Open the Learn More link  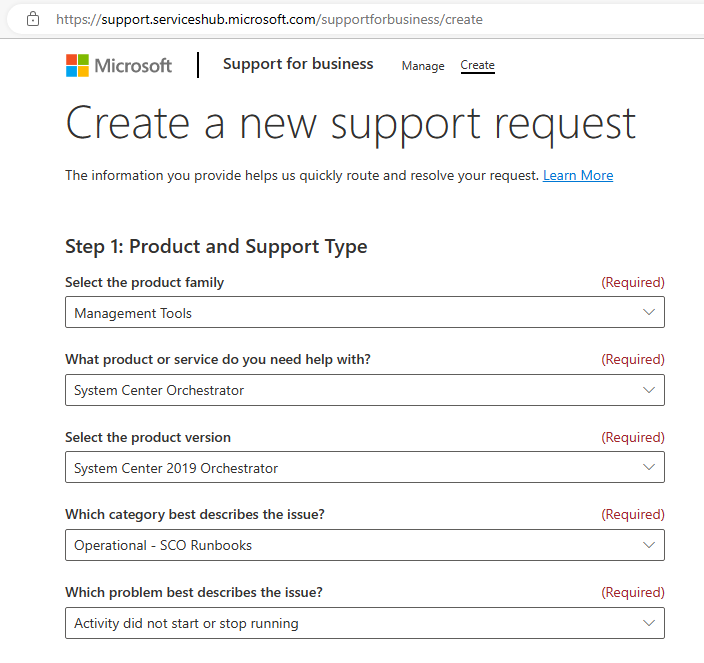(x=578, y=176)
